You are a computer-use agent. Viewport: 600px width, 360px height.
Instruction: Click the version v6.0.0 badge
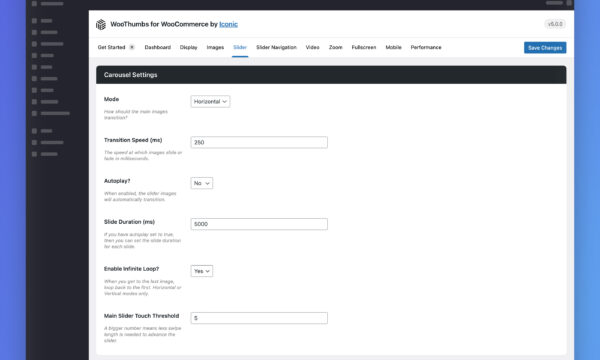click(x=555, y=24)
